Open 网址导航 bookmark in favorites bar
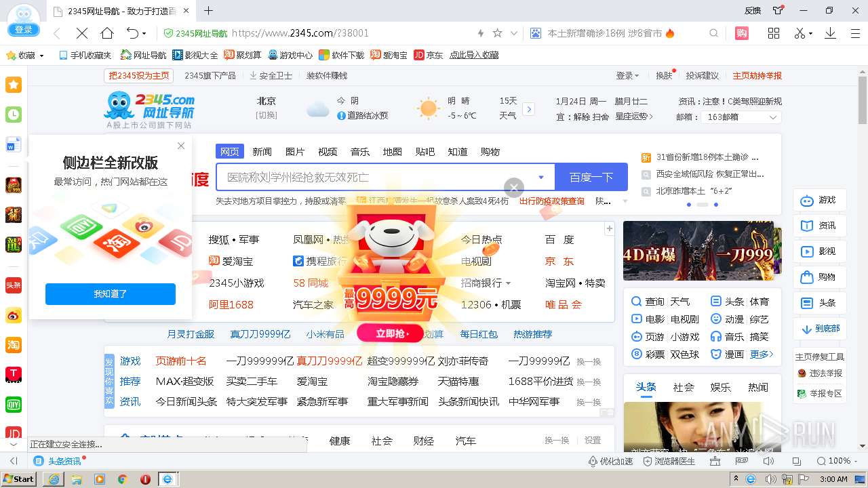This screenshot has width=868, height=488. pyautogui.click(x=143, y=56)
